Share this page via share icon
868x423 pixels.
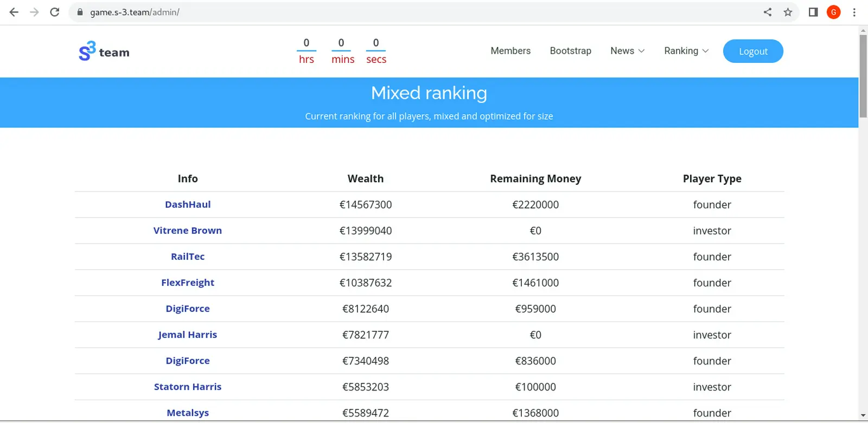767,12
